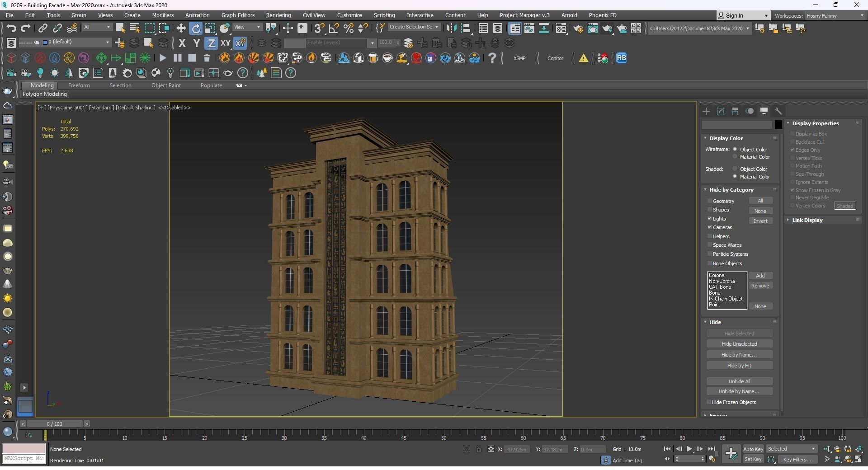The image size is (868, 470).
Task: Select the Select and Move tool
Action: [x=181, y=28]
